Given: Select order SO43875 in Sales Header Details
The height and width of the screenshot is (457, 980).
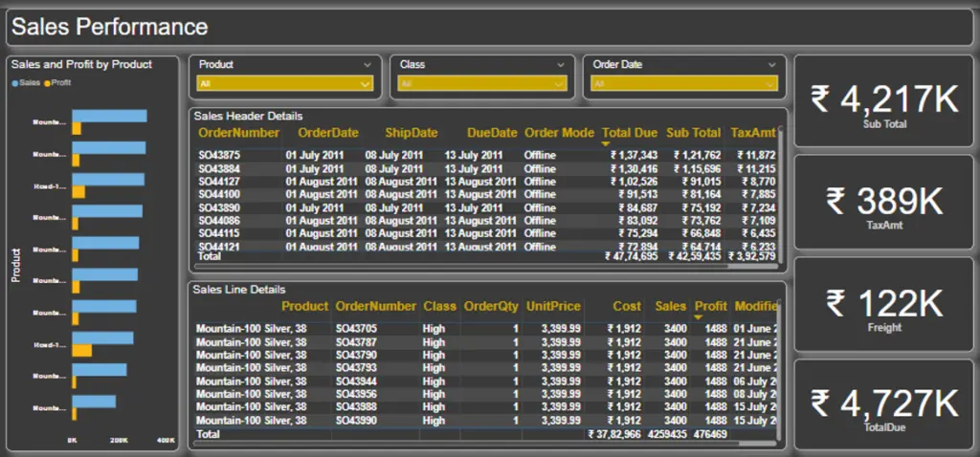Looking at the screenshot, I should [x=218, y=156].
